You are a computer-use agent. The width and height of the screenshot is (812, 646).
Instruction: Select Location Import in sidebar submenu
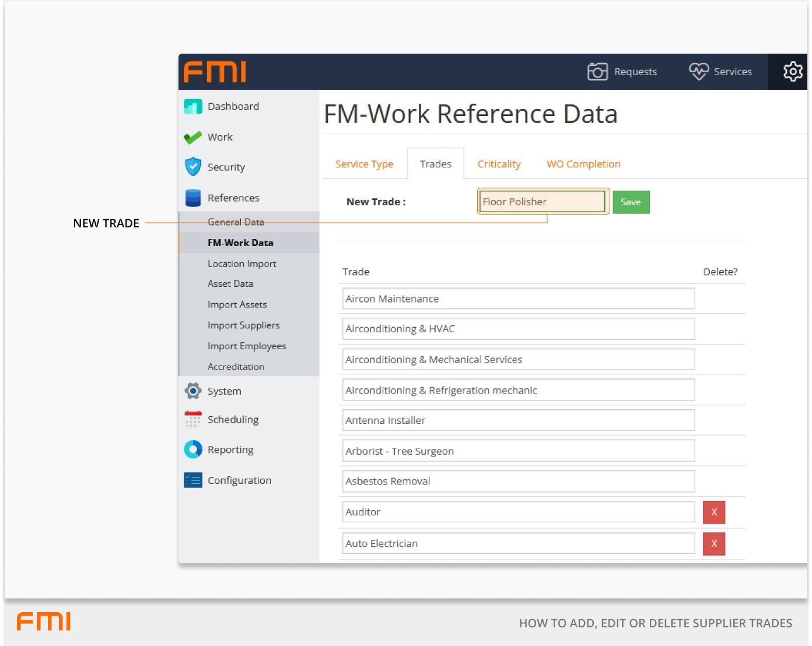pos(242,264)
